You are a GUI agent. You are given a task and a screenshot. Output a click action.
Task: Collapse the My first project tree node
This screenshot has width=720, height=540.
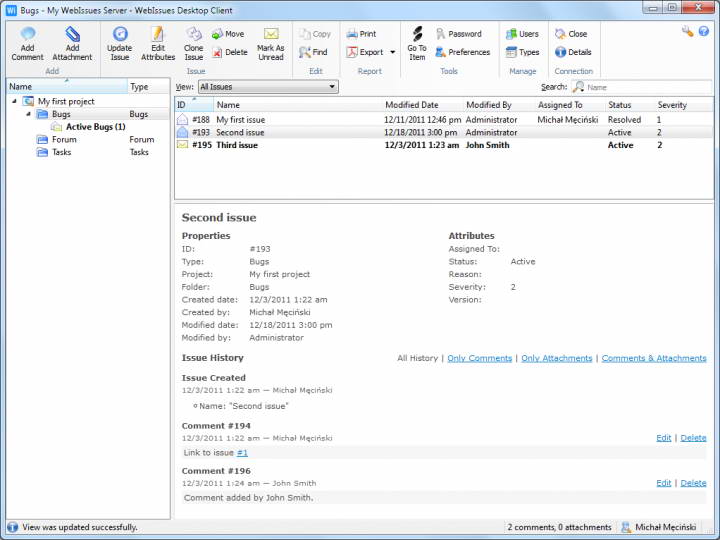[x=15, y=101]
